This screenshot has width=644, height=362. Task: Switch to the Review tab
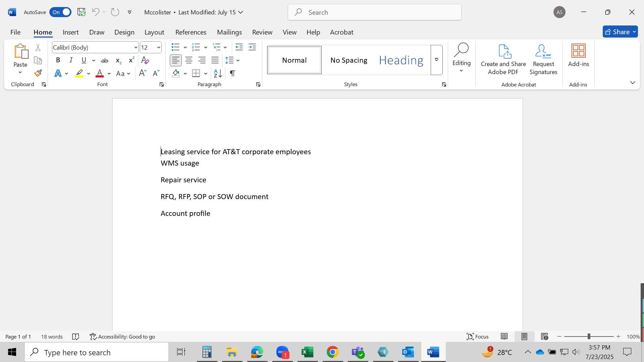click(x=262, y=32)
